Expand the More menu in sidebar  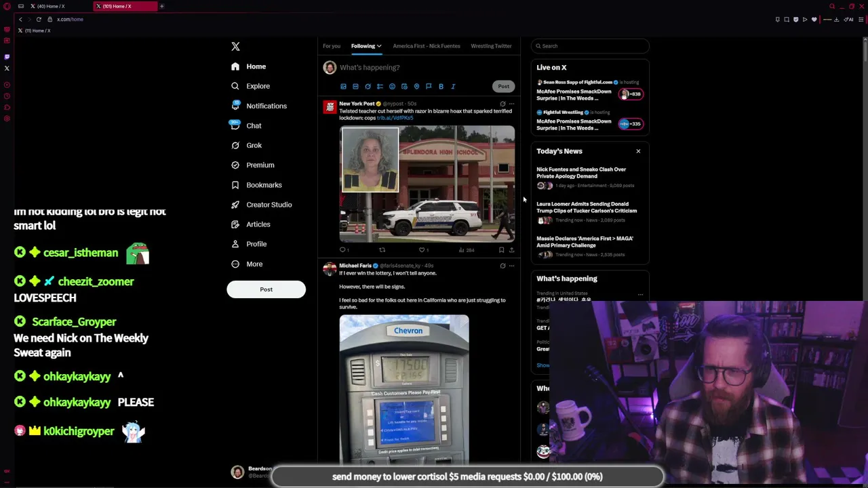click(x=247, y=264)
